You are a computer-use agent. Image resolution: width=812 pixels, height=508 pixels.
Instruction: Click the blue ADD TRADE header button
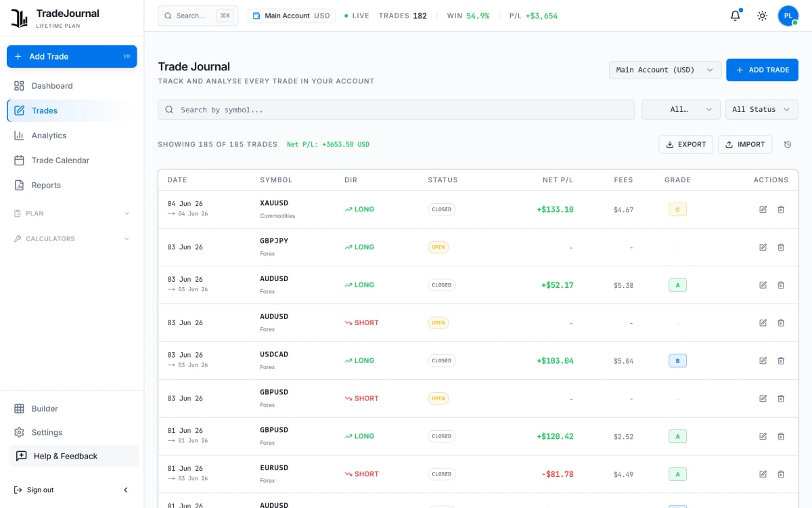click(762, 70)
